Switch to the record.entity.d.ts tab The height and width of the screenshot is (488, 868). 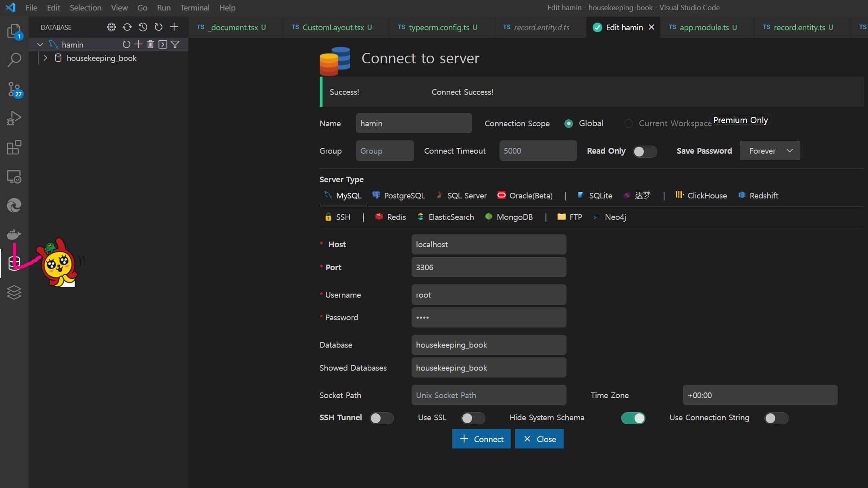(x=541, y=27)
